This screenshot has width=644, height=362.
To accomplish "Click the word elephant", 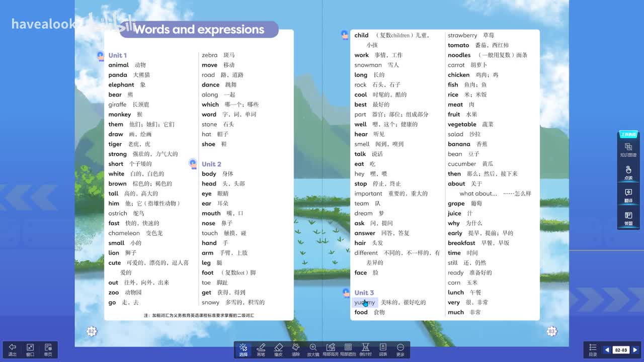I will coord(121,84).
